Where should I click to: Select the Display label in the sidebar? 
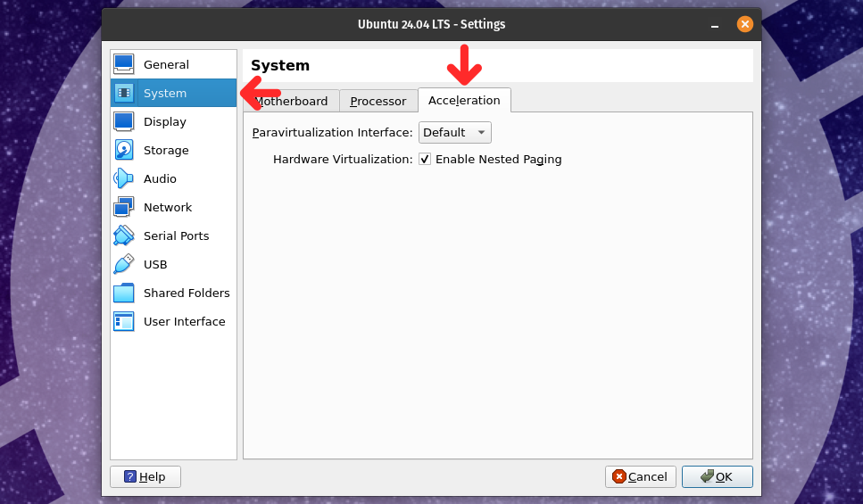click(x=164, y=121)
